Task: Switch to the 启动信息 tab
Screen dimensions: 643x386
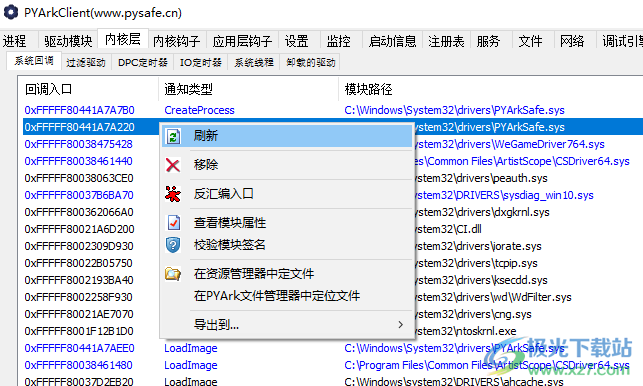Action: tap(392, 41)
